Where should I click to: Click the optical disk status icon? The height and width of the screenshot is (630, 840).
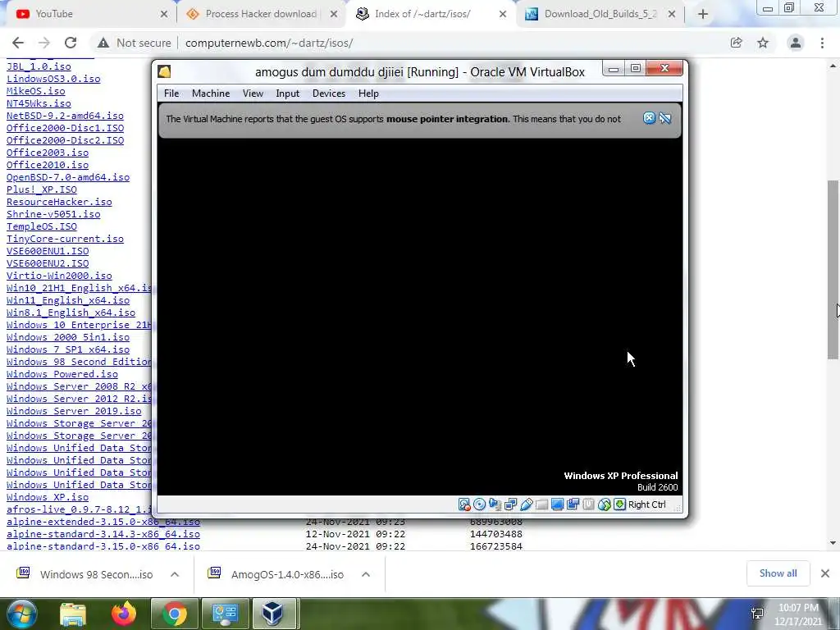pyautogui.click(x=479, y=504)
